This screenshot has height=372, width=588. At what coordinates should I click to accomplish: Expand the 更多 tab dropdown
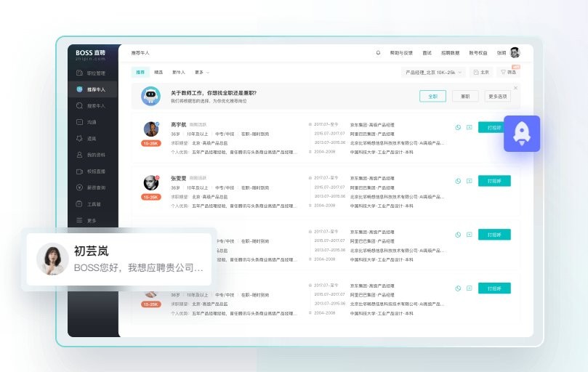(x=202, y=72)
